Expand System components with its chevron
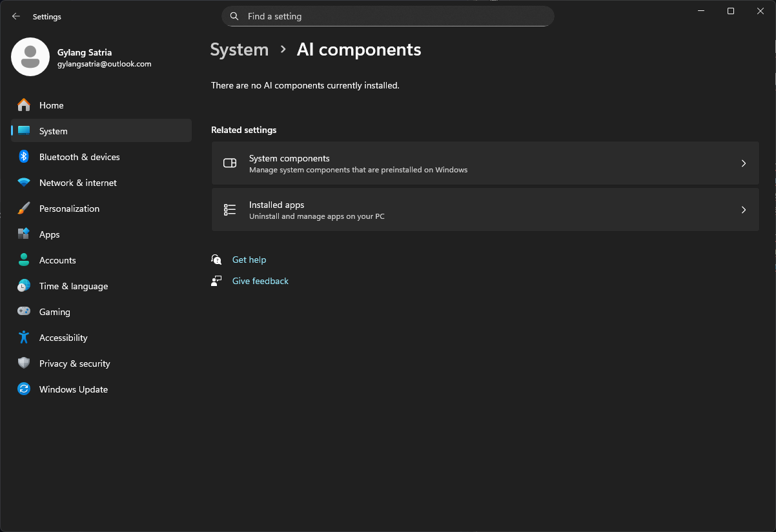This screenshot has width=776, height=532. [743, 163]
